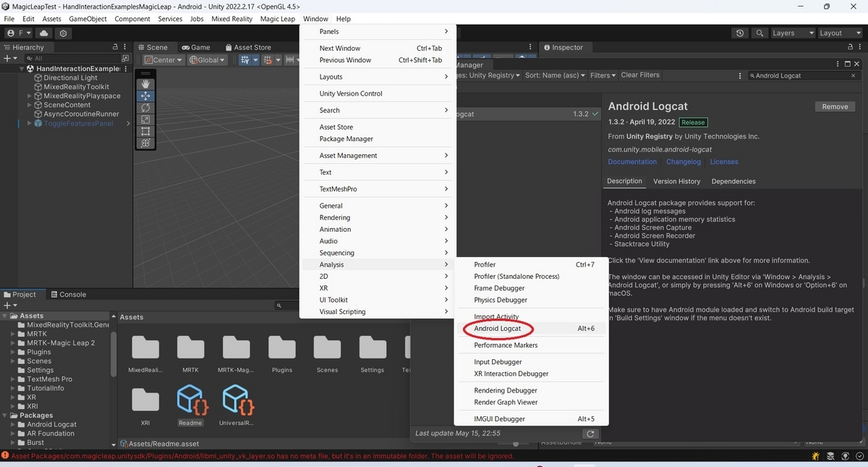Open the Sort: Name (asc) dropdown
Viewport: 868px width, 467px height.
point(554,75)
